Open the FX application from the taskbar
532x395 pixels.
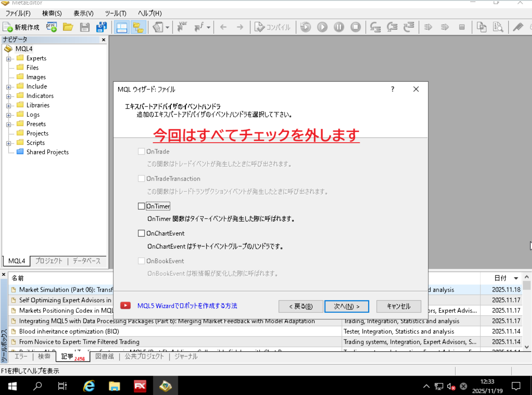click(x=140, y=385)
